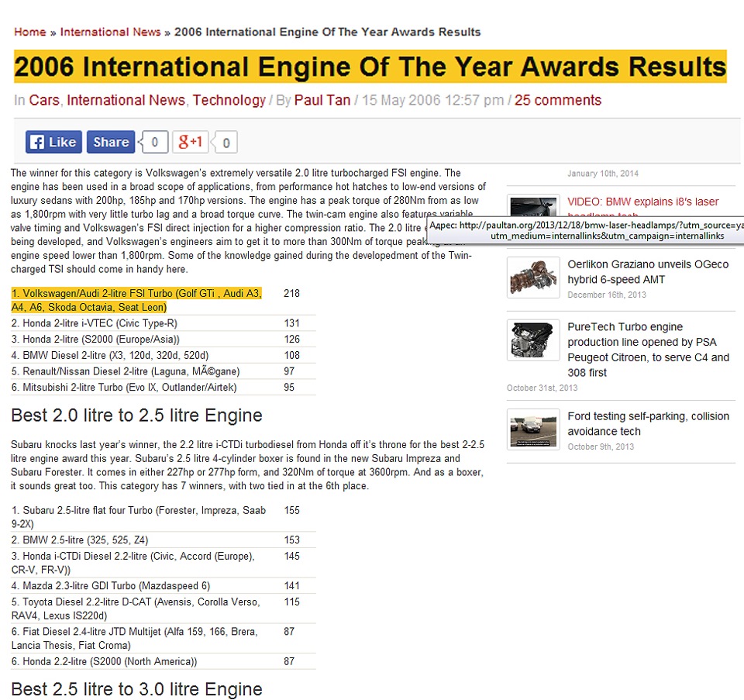Click the score 131 cell
Screen dimensions: 744x700
coord(292,323)
